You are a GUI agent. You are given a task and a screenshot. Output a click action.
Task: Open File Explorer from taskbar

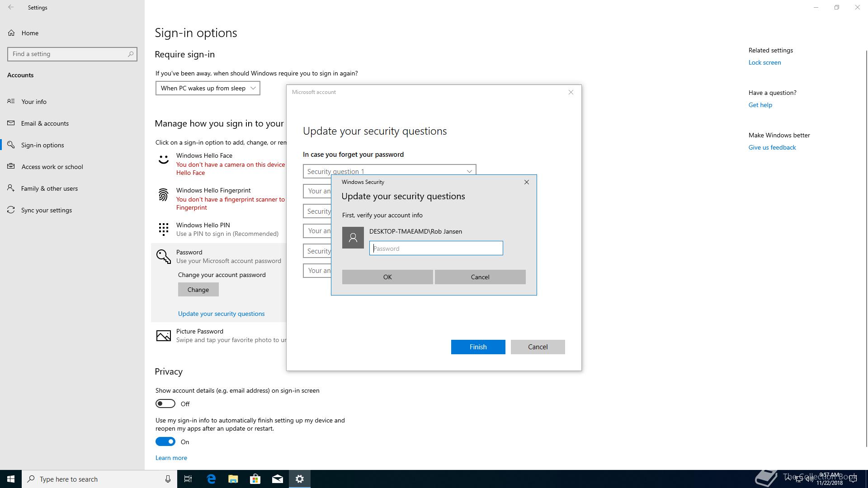click(x=233, y=479)
